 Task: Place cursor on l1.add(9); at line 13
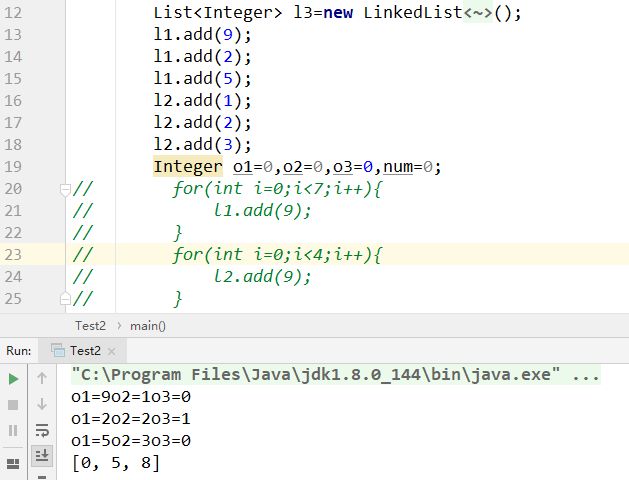click(x=203, y=34)
